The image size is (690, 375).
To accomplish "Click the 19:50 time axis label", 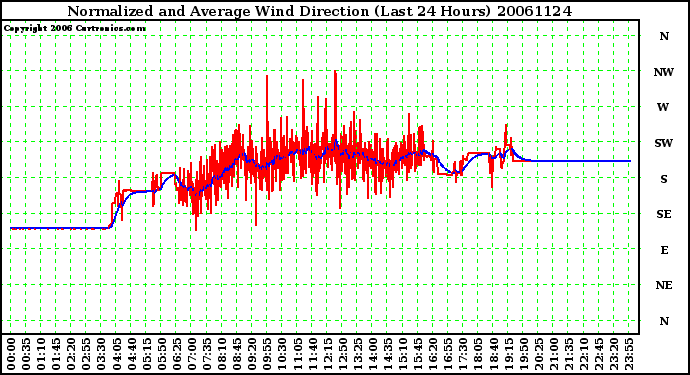I will (524, 354).
